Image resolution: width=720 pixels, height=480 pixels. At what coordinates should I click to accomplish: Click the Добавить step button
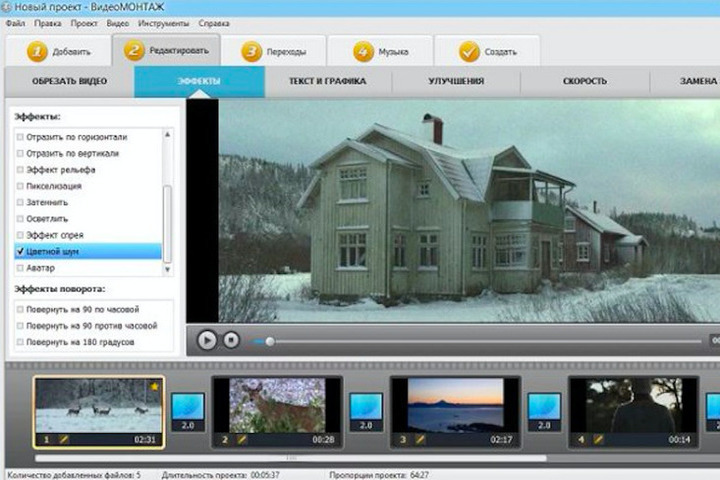click(60, 51)
